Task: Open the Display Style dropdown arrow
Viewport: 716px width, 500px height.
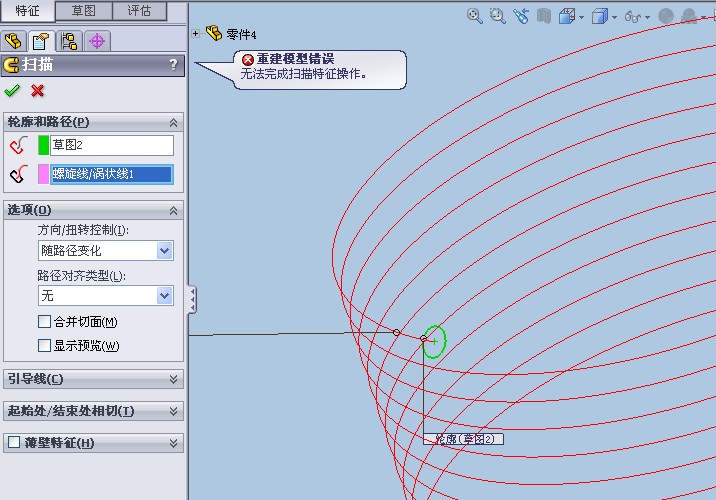Action: 614,18
